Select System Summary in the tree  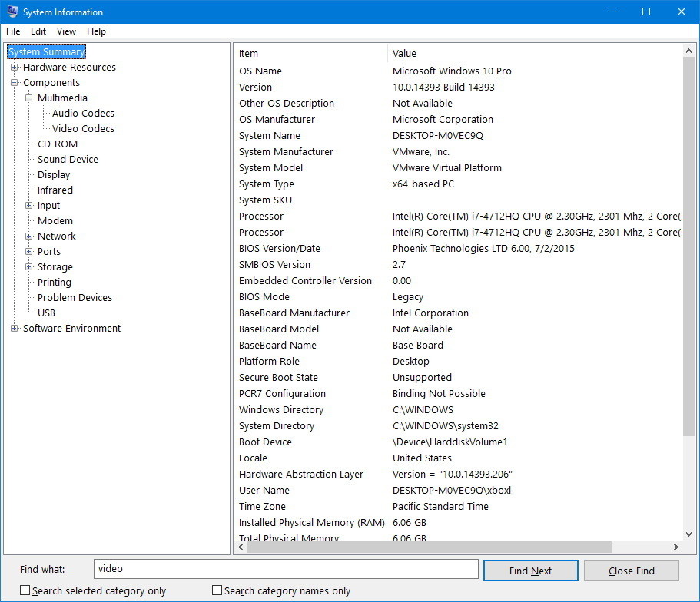coord(46,51)
